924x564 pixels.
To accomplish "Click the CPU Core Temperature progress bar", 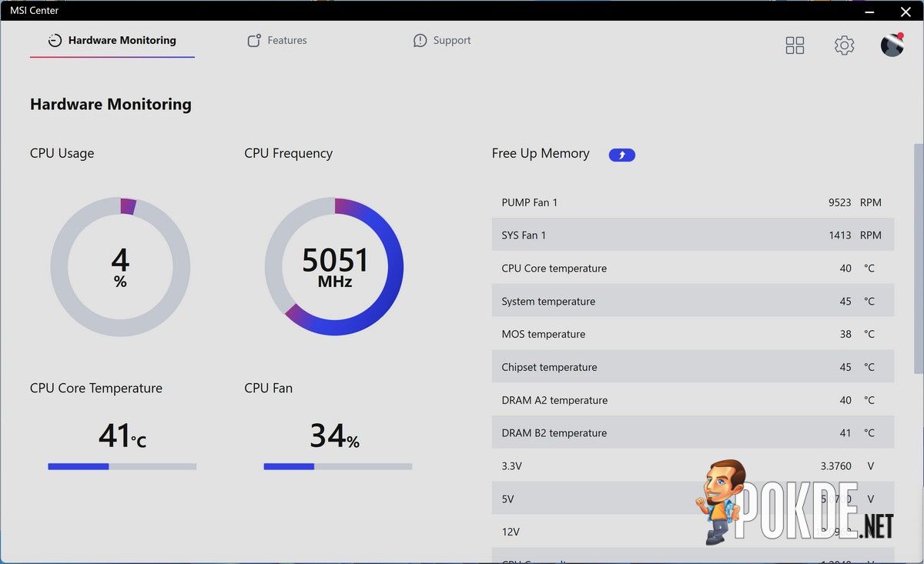I will (122, 466).
